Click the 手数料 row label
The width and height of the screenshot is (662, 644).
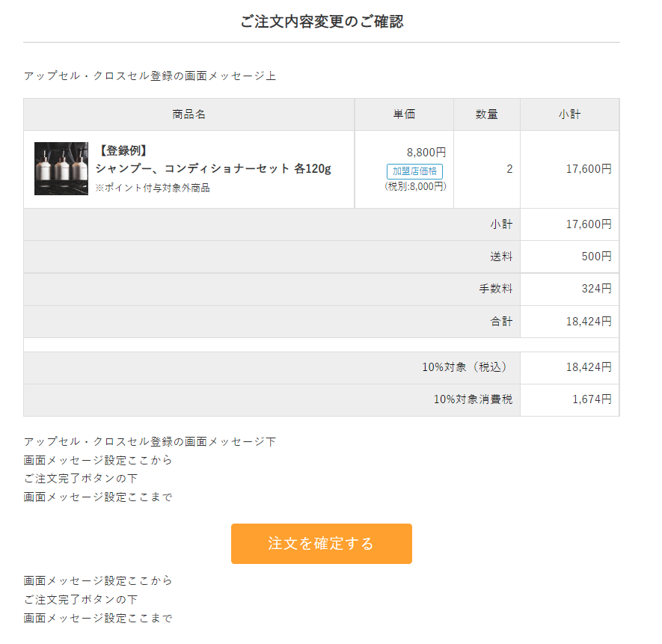(495, 289)
